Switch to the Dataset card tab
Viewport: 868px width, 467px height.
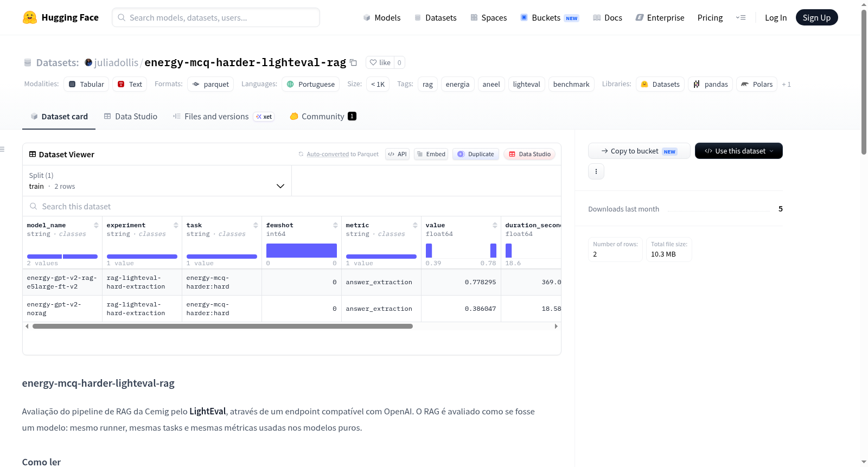click(x=59, y=117)
